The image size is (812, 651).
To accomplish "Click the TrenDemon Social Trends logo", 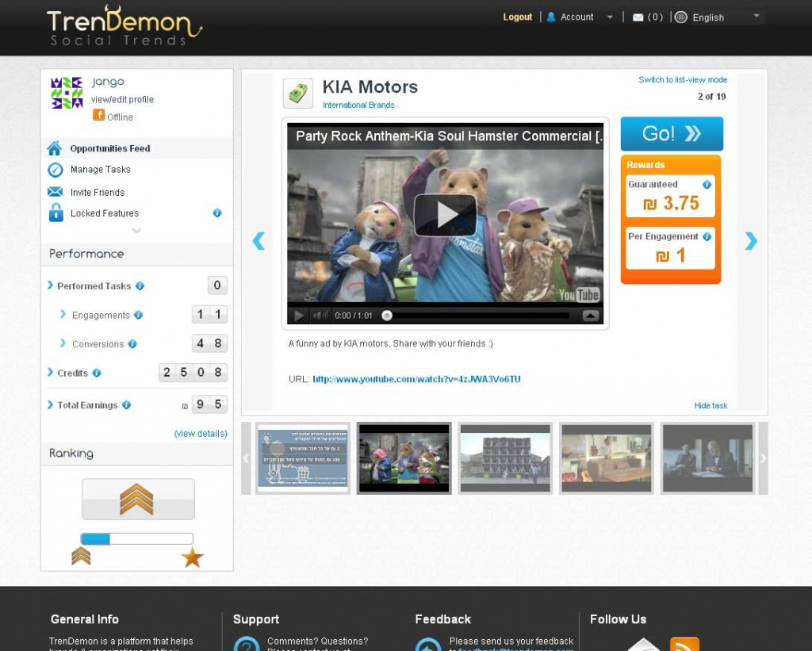I will 124,26.
